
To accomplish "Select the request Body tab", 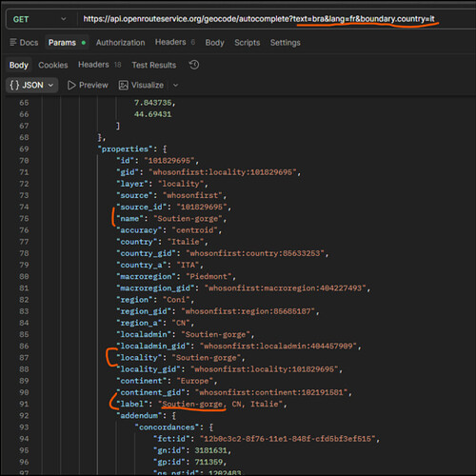I will [214, 43].
